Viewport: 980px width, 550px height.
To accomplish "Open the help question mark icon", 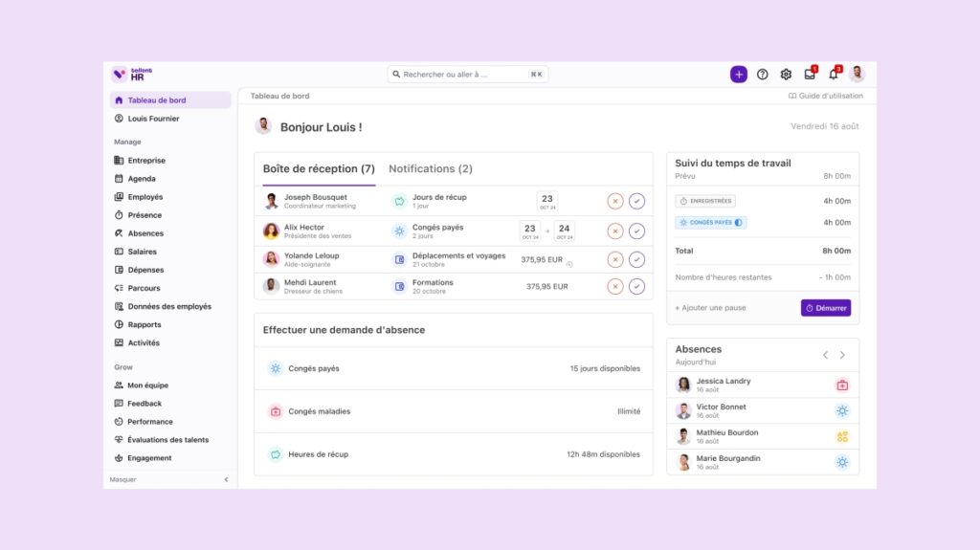I will tap(763, 75).
